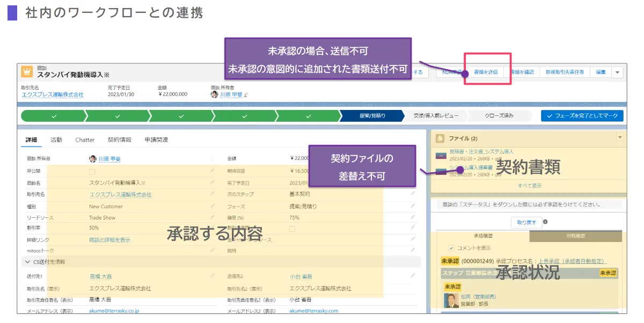Open エクスプレス運輸株式会社 link in header

coord(53,94)
